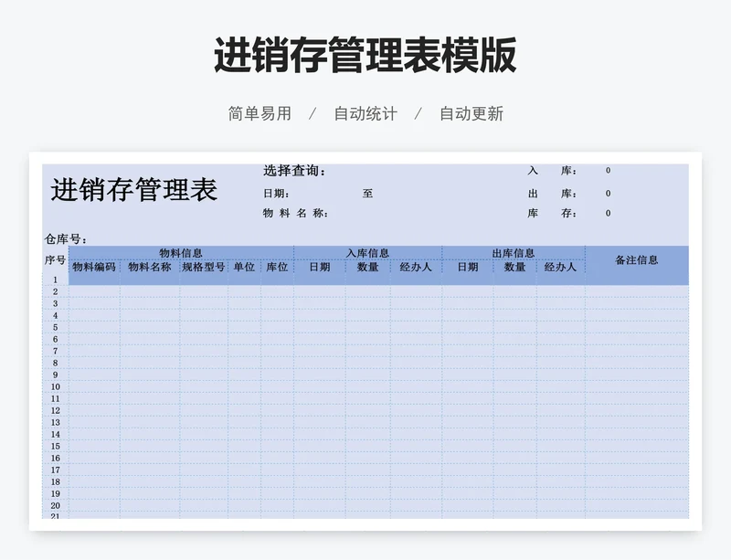The image size is (731, 560).
Task: Select the 物料名称 column header in the table
Action: coord(150,267)
